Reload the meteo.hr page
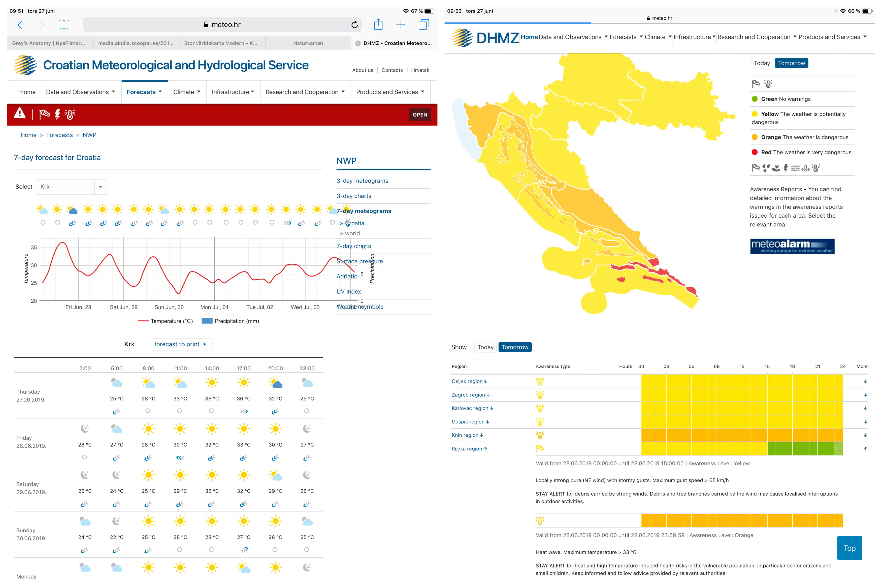 click(354, 25)
